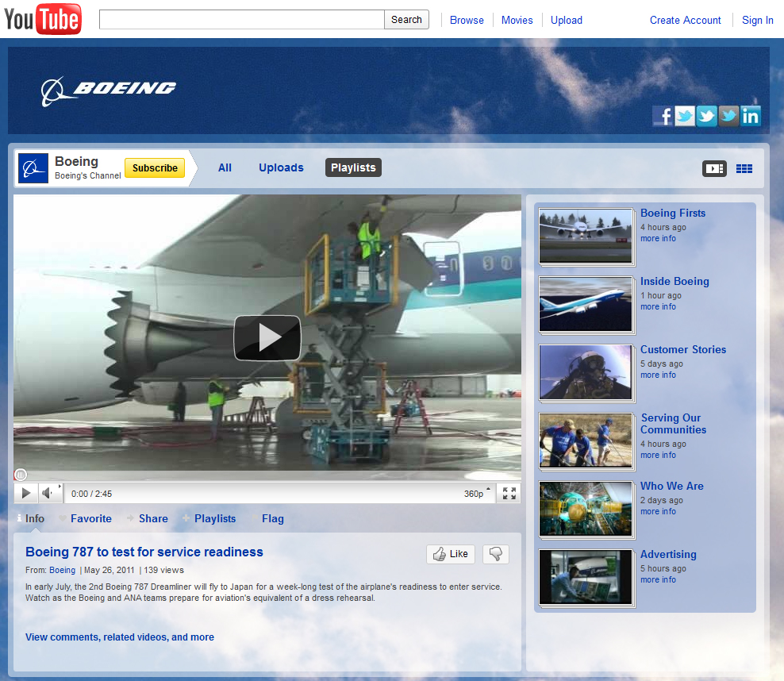784x681 pixels.
Task: Switch to player view icon
Action: pos(714,168)
